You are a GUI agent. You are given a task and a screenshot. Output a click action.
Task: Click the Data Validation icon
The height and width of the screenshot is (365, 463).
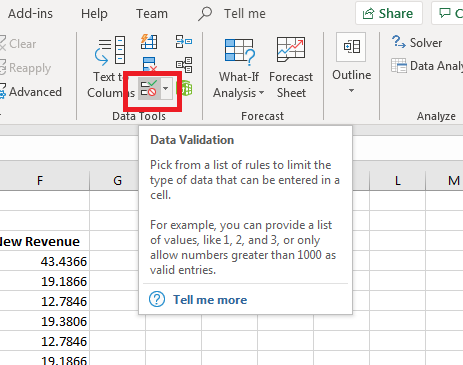[x=149, y=89]
